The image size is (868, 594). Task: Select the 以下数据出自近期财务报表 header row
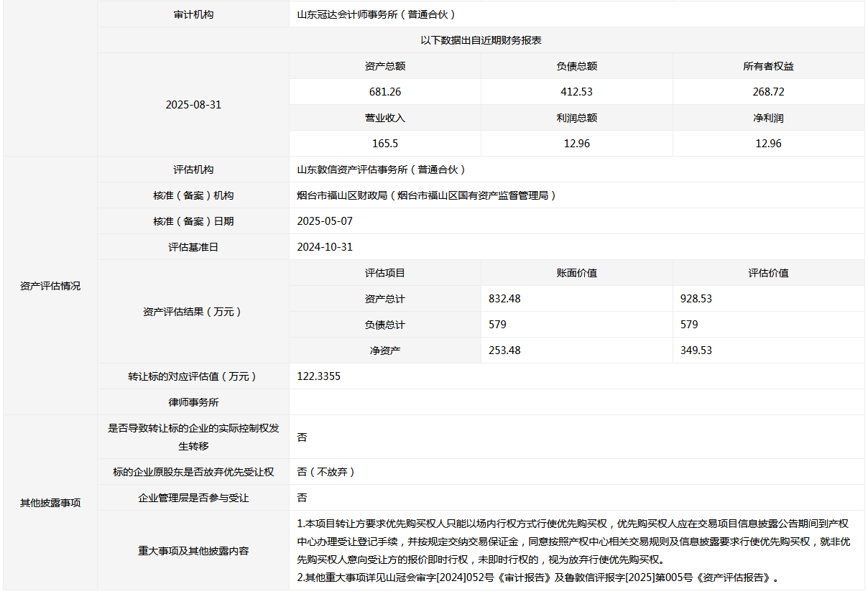point(481,40)
